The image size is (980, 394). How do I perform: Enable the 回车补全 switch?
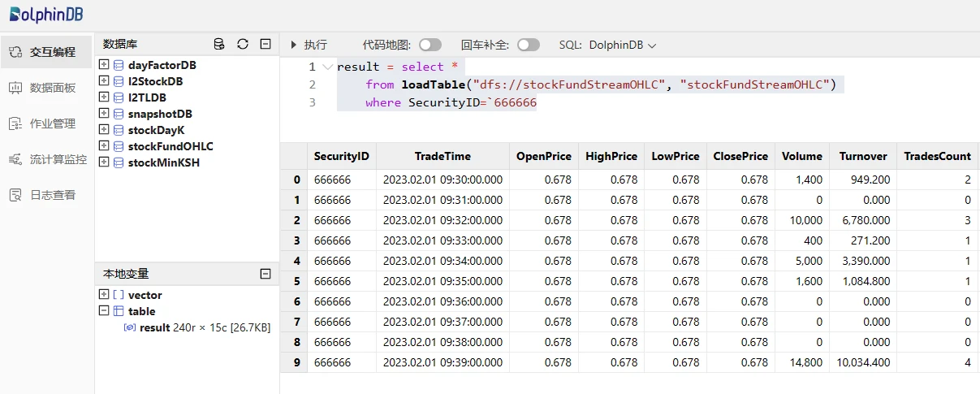click(529, 45)
